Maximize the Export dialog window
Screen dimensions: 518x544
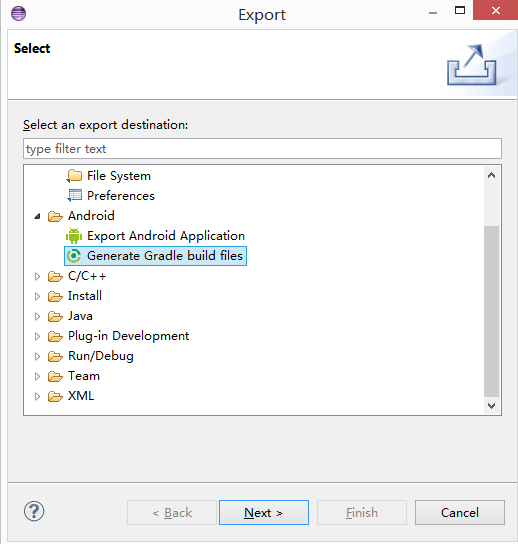pyautogui.click(x=460, y=10)
